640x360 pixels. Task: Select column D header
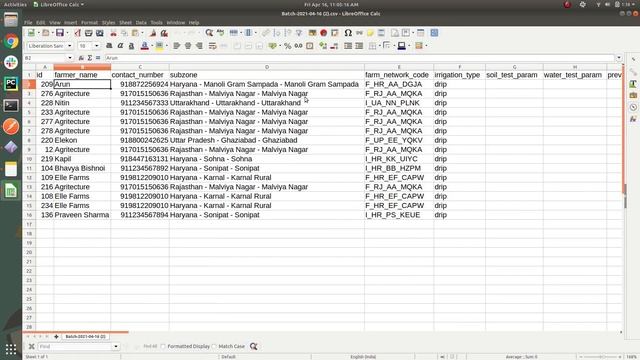pos(267,67)
